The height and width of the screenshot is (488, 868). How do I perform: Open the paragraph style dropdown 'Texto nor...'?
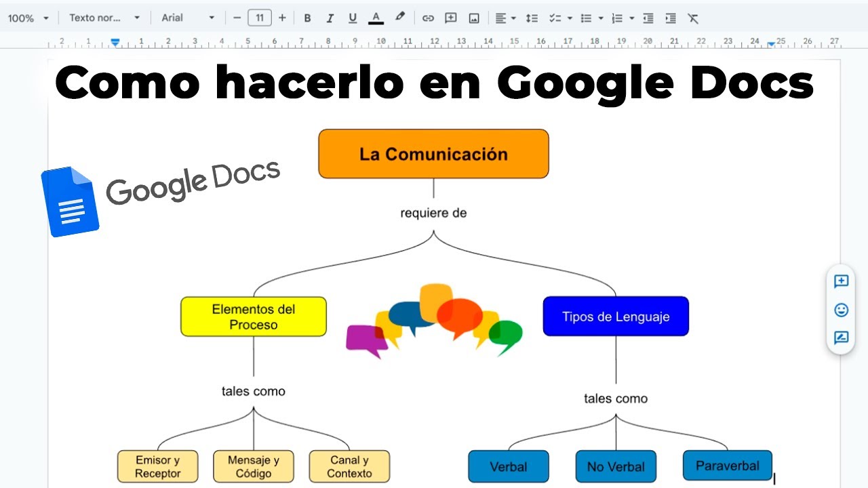tap(104, 18)
